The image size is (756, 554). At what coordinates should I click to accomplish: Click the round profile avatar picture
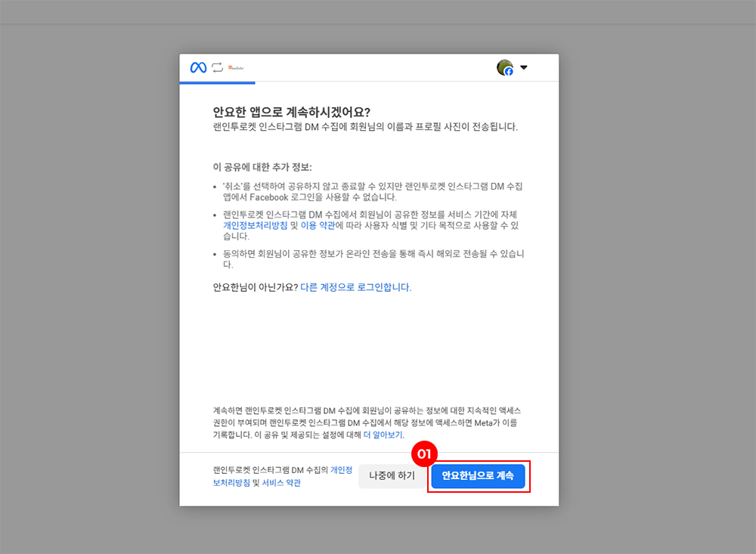coord(504,67)
